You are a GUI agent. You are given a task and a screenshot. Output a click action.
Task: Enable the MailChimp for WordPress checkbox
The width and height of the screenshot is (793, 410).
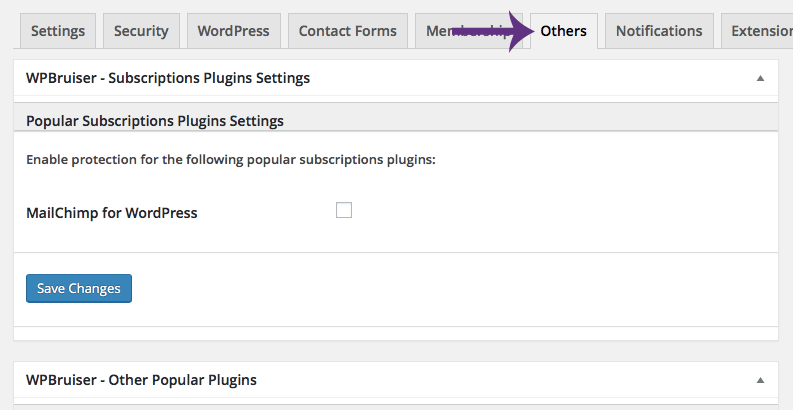tap(344, 210)
